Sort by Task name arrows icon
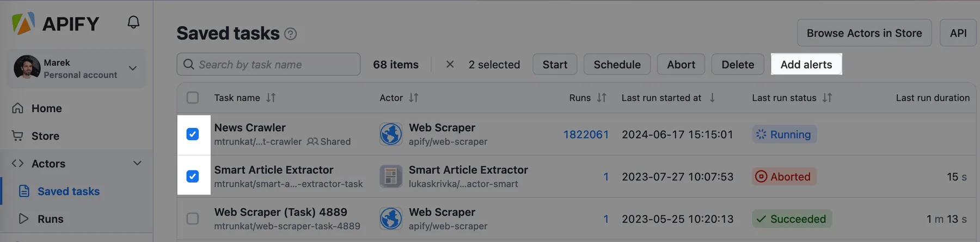The height and width of the screenshot is (242, 980). (271, 98)
